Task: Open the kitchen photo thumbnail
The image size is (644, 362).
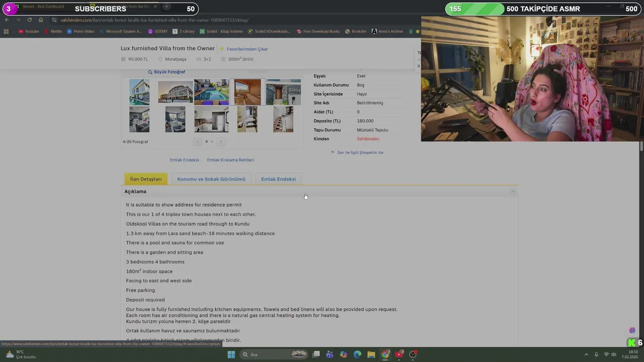Action: pyautogui.click(x=211, y=119)
